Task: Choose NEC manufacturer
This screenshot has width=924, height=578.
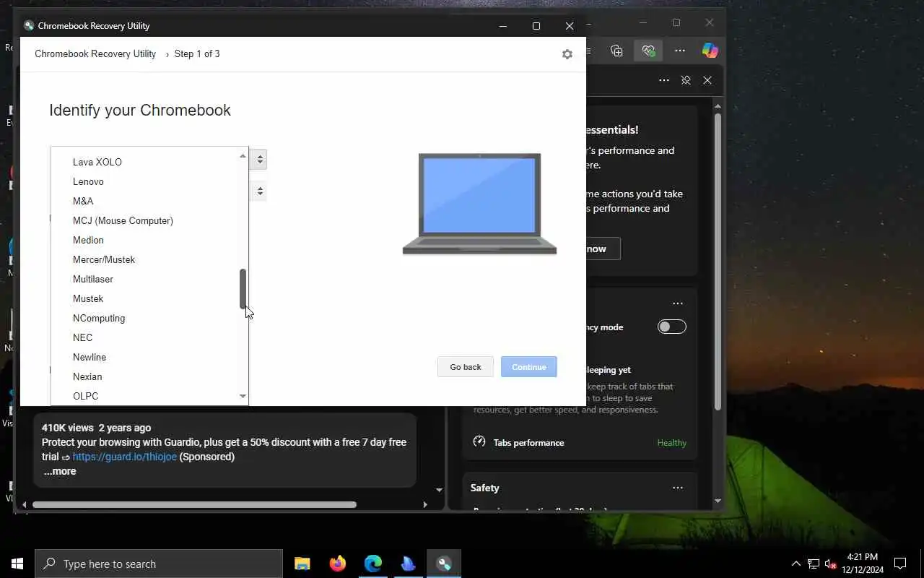Action: coord(149,337)
